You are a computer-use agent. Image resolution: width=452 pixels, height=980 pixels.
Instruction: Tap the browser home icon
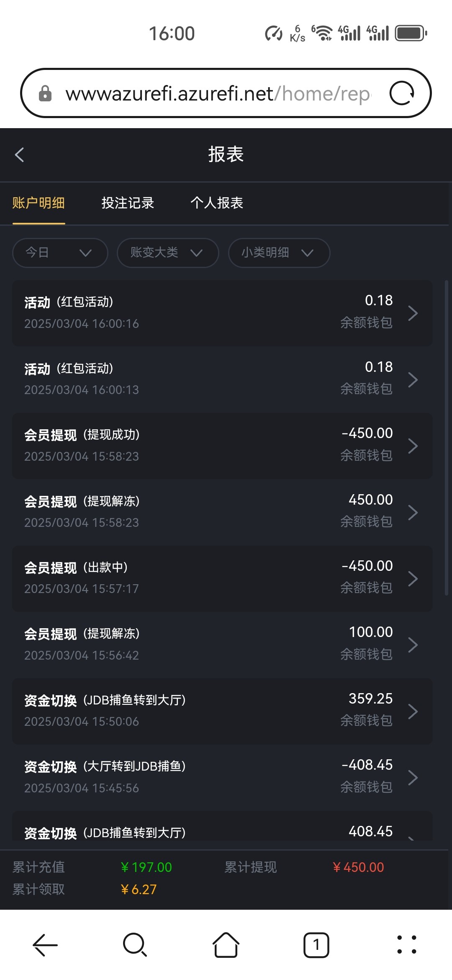click(226, 945)
